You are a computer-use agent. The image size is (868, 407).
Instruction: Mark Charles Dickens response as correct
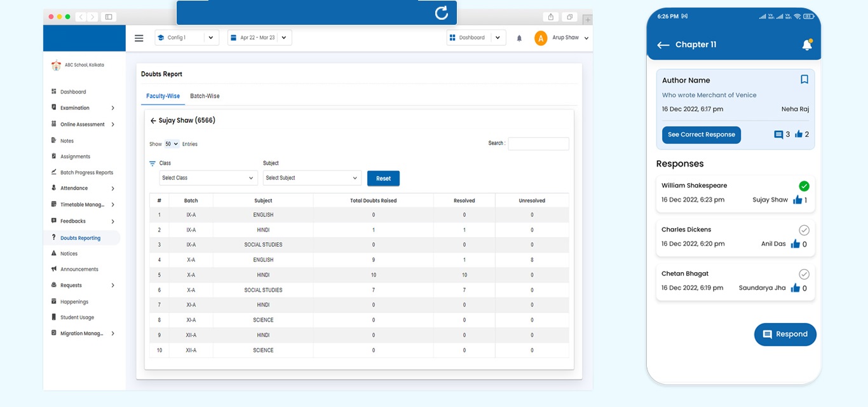tap(804, 230)
